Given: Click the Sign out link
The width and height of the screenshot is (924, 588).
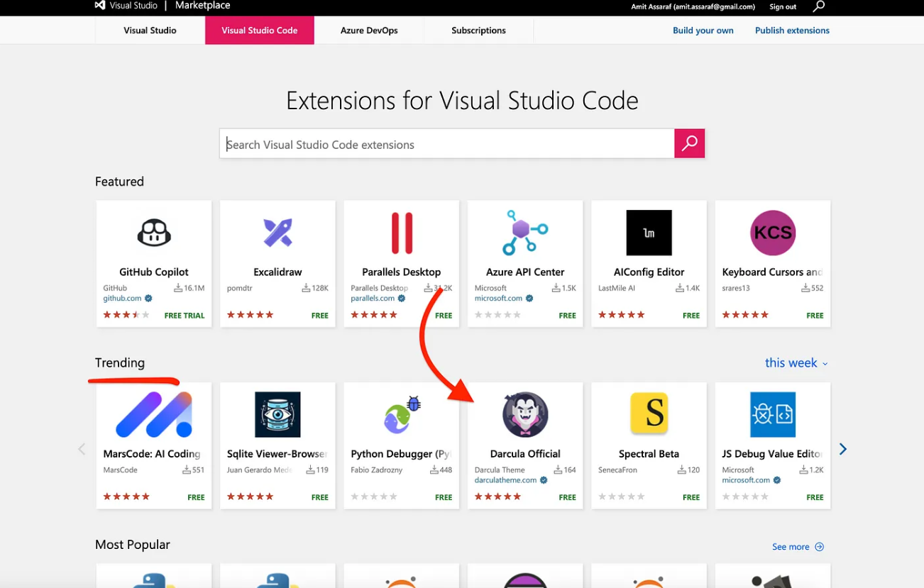Looking at the screenshot, I should [x=783, y=7].
